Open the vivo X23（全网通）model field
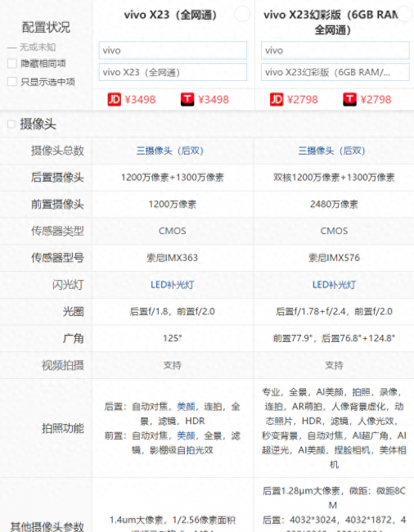 (173, 72)
